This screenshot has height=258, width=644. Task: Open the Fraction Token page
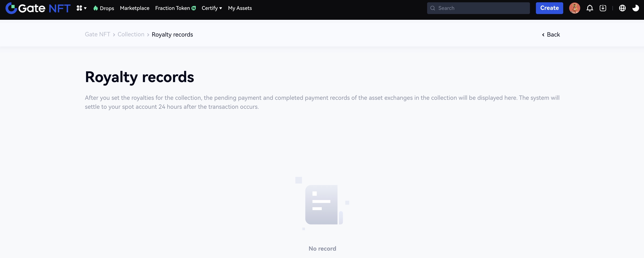(x=172, y=8)
